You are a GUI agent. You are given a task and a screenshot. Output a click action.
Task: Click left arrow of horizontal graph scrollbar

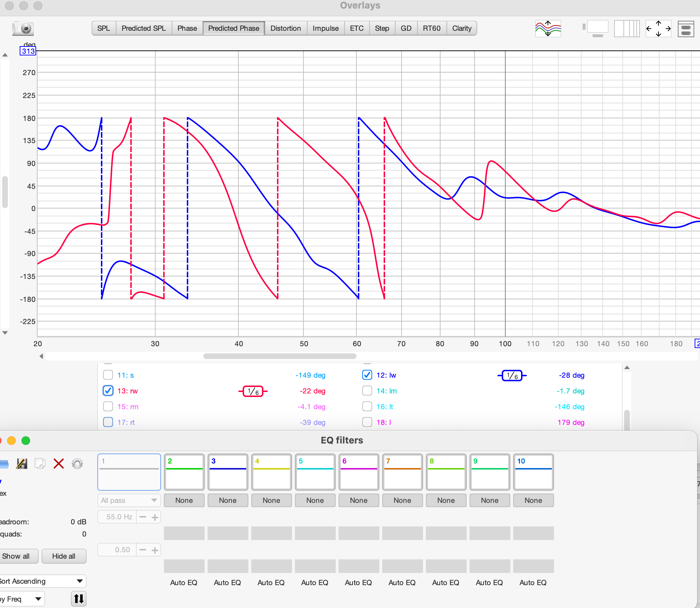click(x=41, y=356)
